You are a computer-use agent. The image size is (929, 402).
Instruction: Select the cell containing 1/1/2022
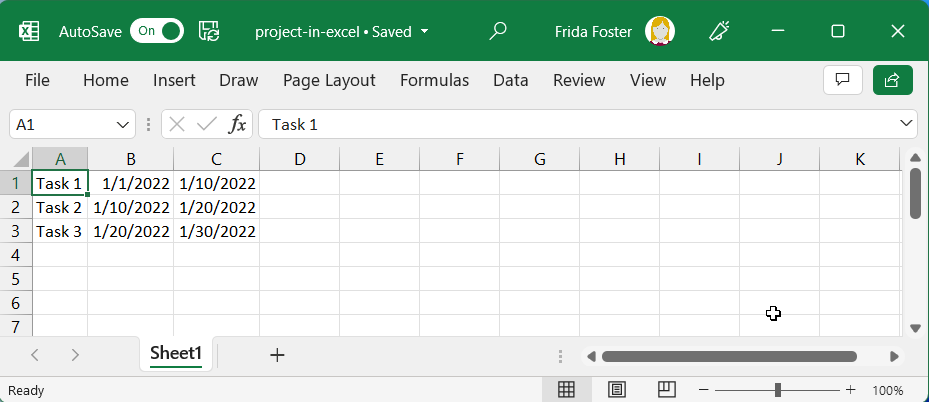point(131,184)
